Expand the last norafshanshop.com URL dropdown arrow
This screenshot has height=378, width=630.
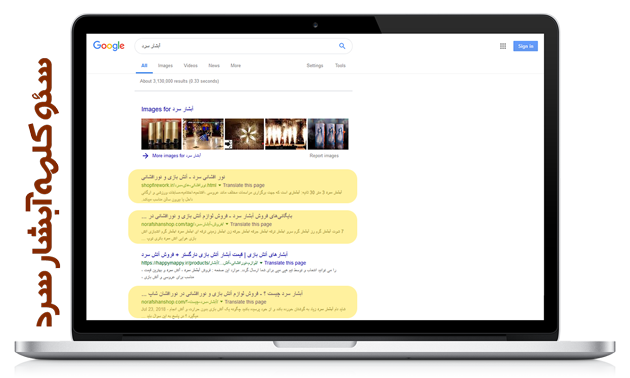221,302
